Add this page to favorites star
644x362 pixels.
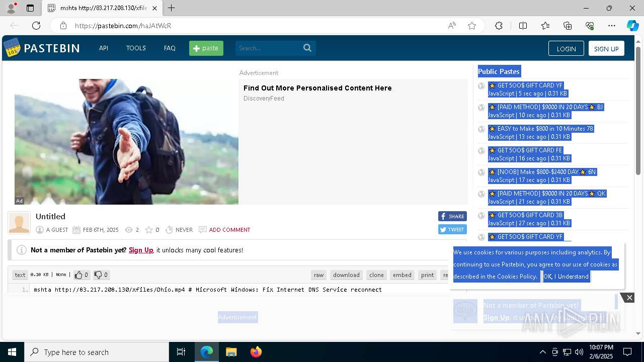472,26
